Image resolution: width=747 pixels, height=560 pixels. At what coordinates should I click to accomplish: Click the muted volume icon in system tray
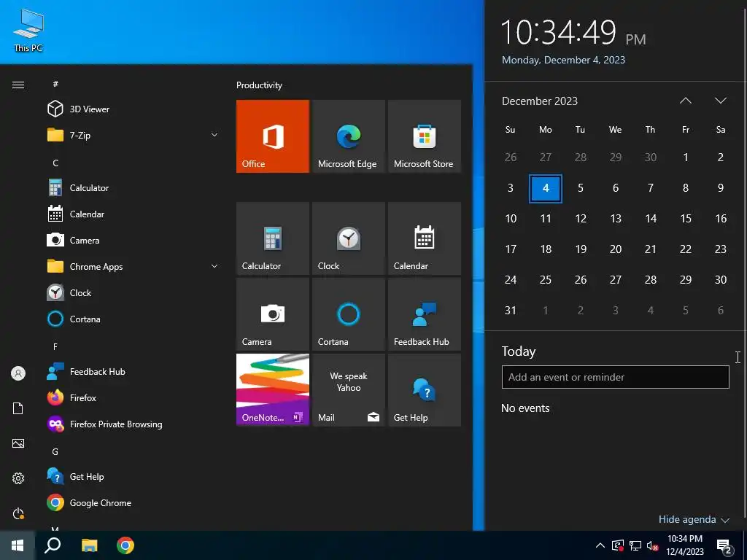coord(652,545)
